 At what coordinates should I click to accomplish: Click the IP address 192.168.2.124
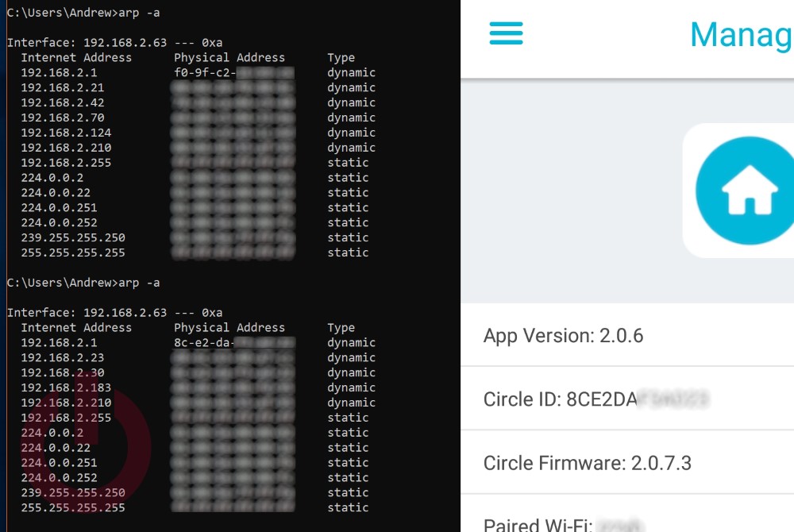[x=66, y=133]
